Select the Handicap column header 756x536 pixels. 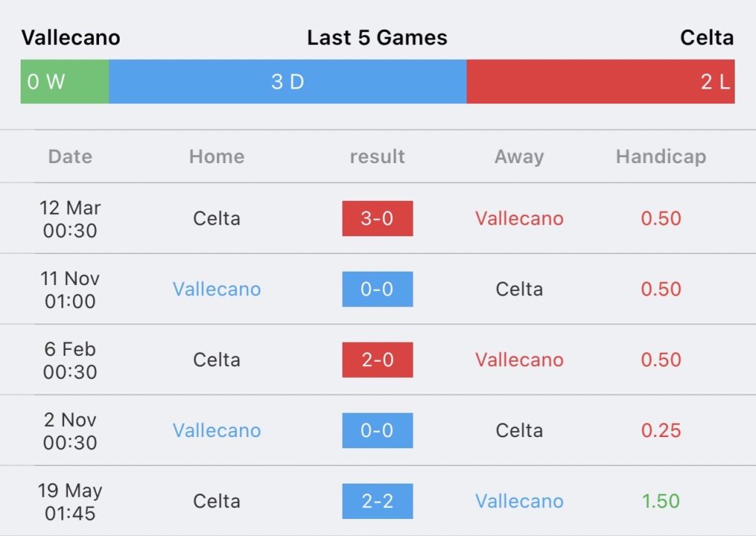tap(661, 157)
